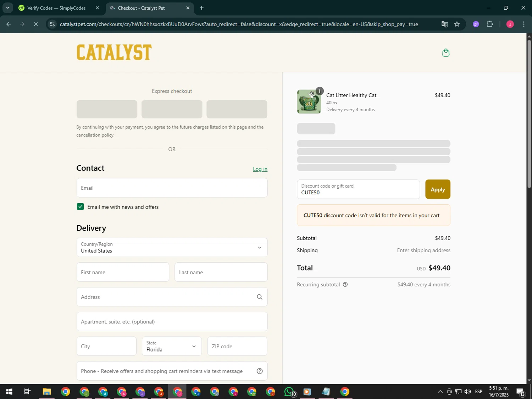This screenshot has height=399, width=532.
Task: Go back to the previous page
Action: point(9,24)
